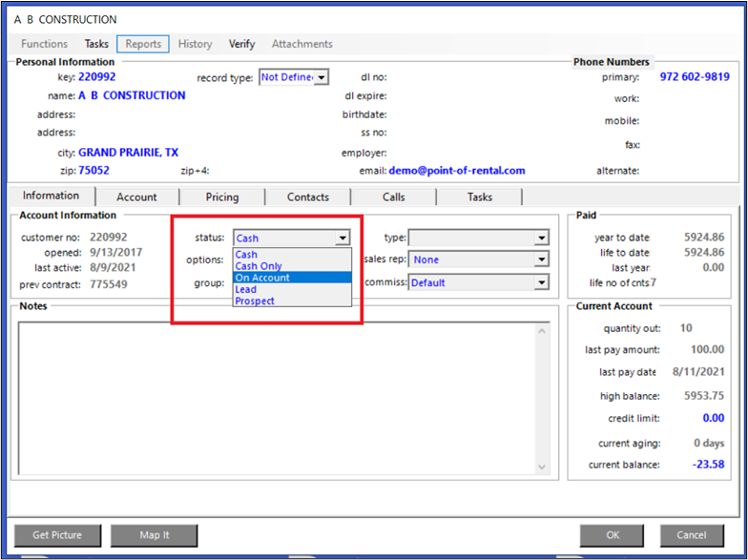The height and width of the screenshot is (560, 748).
Task: Open the Functions menu
Action: 44,44
